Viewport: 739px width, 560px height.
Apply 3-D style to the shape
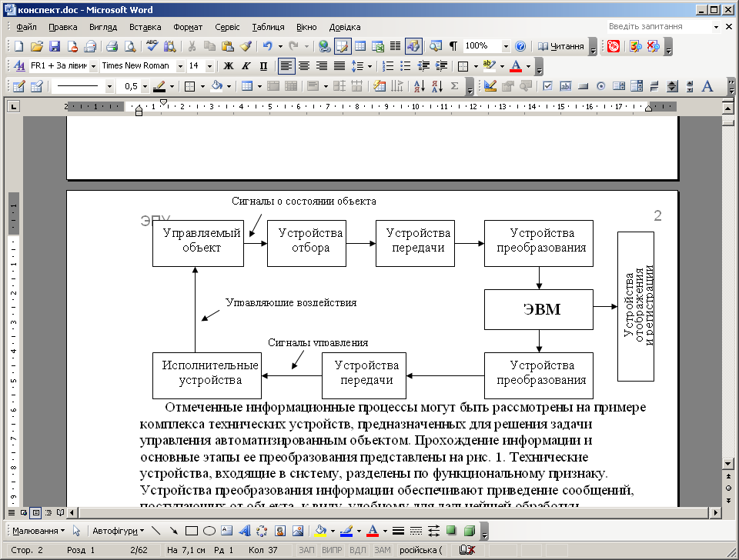[x=469, y=531]
